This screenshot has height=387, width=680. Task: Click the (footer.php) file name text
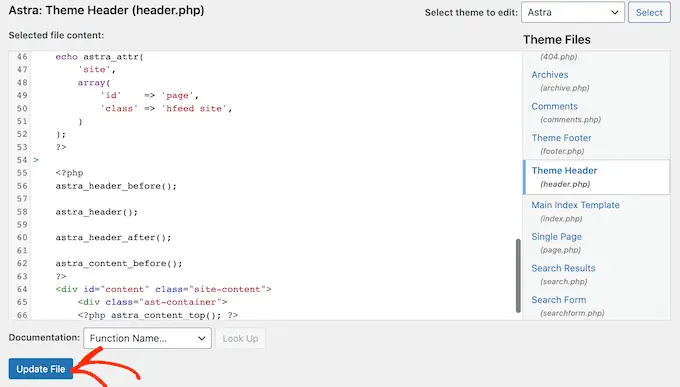point(562,151)
